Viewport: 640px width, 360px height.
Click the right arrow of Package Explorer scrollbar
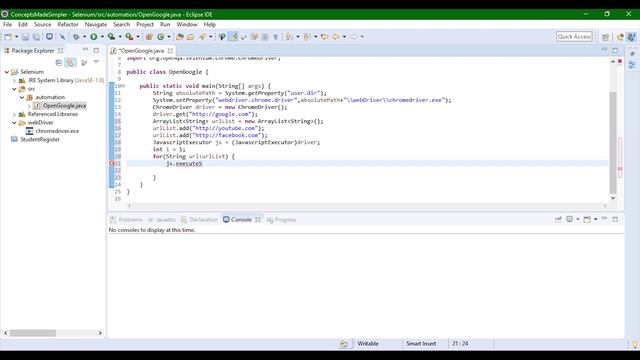(x=100, y=333)
